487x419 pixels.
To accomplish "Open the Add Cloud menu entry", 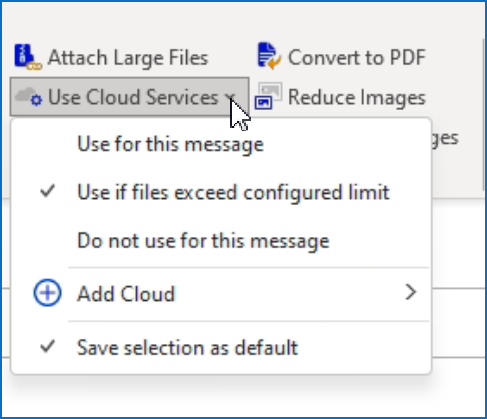I will (221, 293).
